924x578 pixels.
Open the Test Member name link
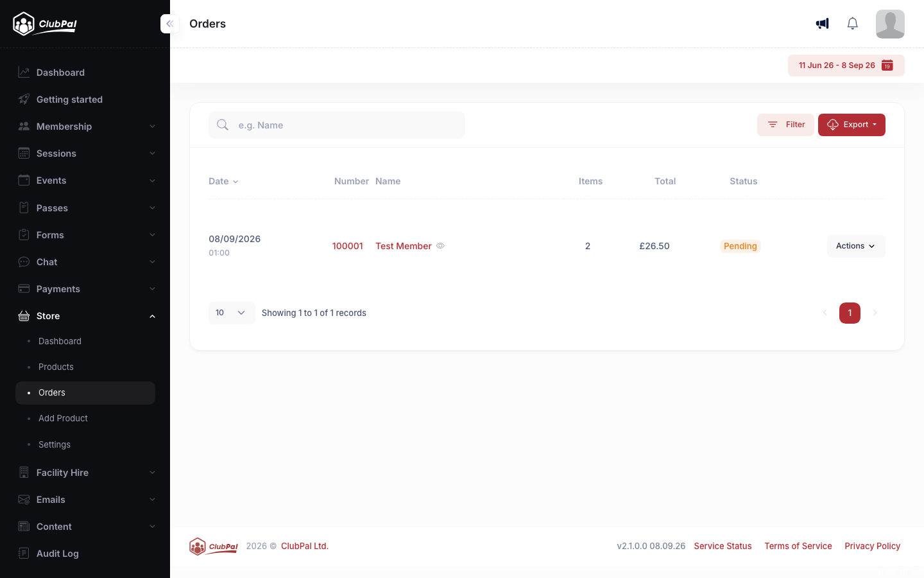[x=404, y=246]
